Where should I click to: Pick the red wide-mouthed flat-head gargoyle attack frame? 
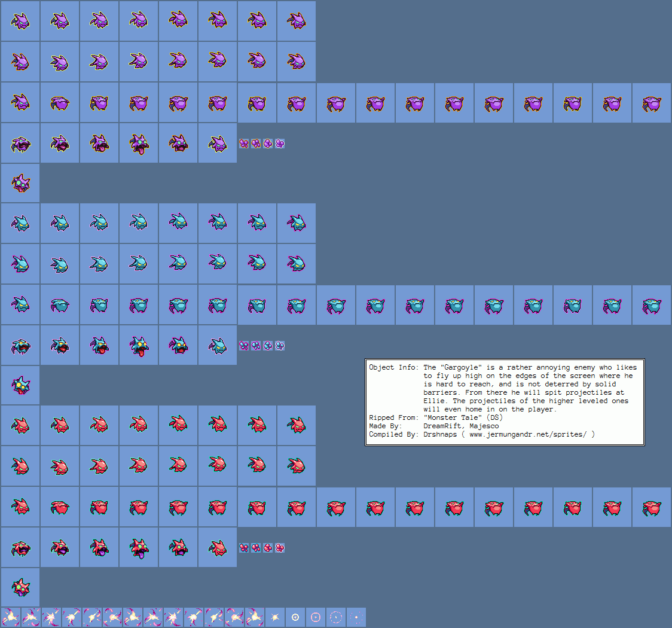(x=20, y=547)
